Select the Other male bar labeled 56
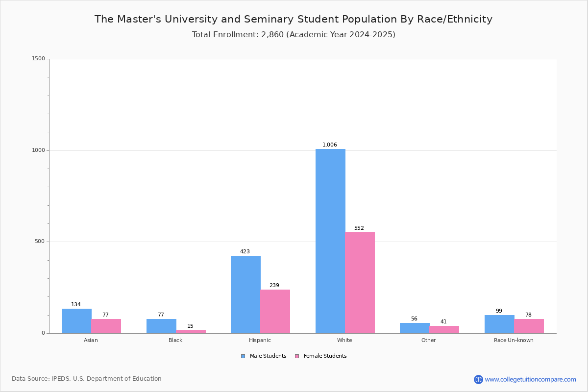588x392 pixels. tap(415, 328)
